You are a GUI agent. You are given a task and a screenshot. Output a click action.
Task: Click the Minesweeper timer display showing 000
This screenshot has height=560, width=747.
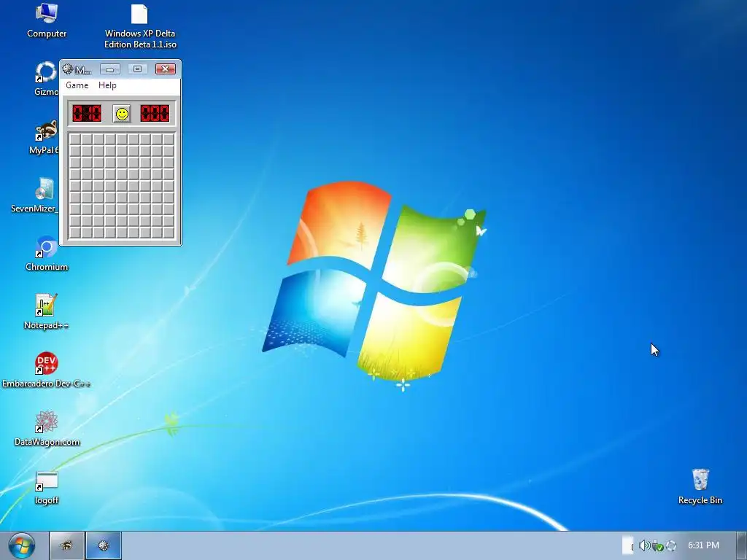tap(155, 113)
